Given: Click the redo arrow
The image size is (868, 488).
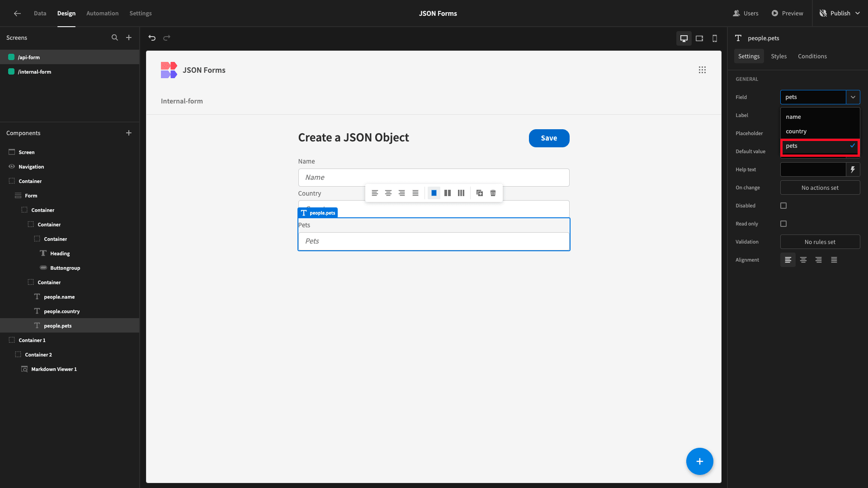Looking at the screenshot, I should point(167,38).
